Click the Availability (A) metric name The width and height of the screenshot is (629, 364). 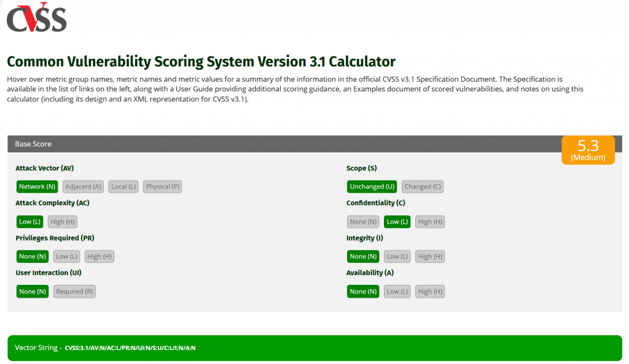pos(370,273)
